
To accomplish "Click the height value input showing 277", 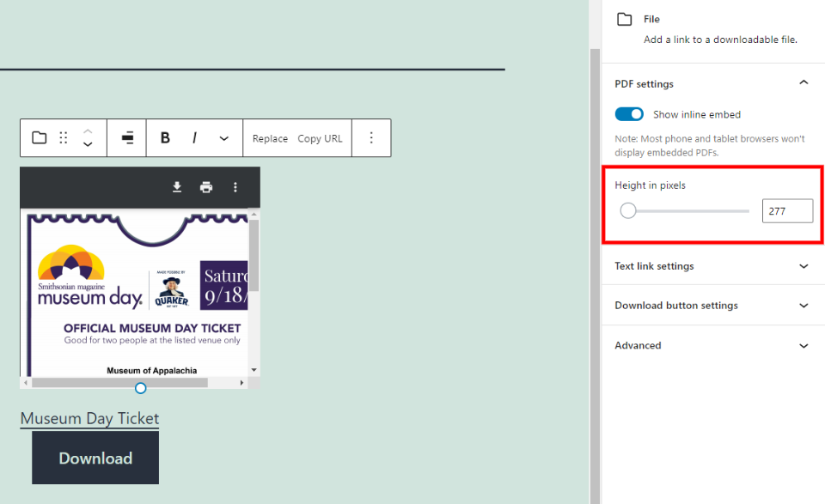I will click(787, 210).
